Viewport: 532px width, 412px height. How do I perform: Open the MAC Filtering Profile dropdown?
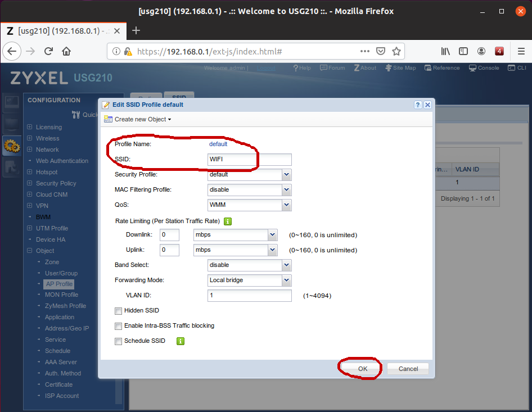click(287, 190)
